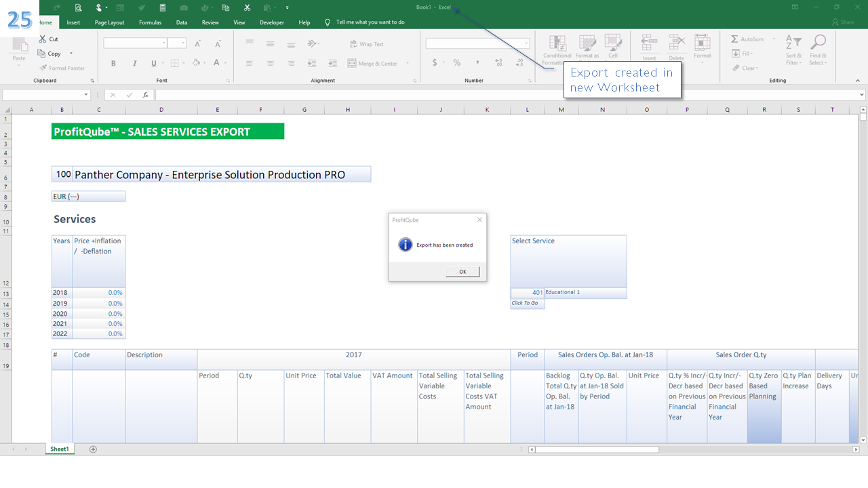Toggle Wrap Text
The width and height of the screenshot is (868, 488).
pos(367,44)
